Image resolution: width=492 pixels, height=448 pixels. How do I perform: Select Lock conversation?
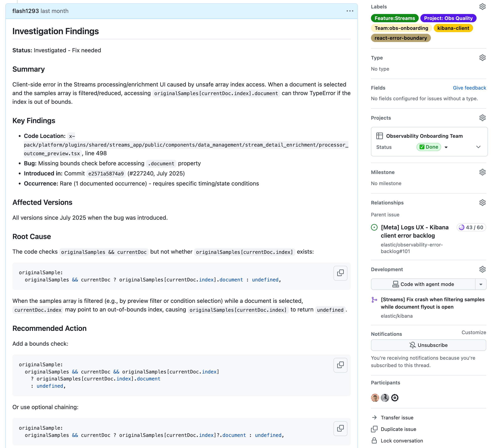tap(401, 440)
